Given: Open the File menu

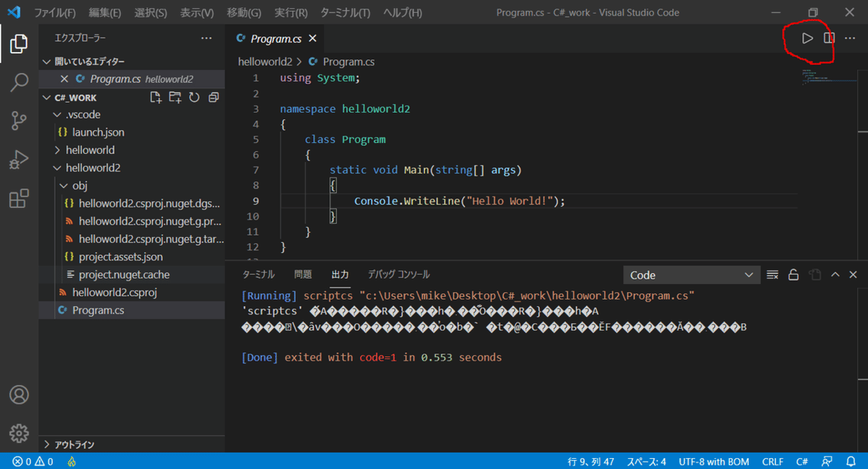Looking at the screenshot, I should [x=55, y=13].
